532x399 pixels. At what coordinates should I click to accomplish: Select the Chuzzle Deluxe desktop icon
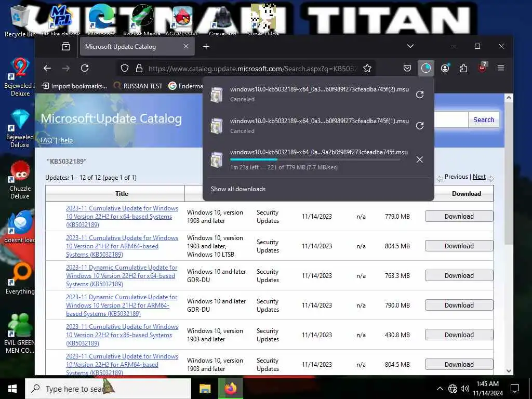(20, 180)
